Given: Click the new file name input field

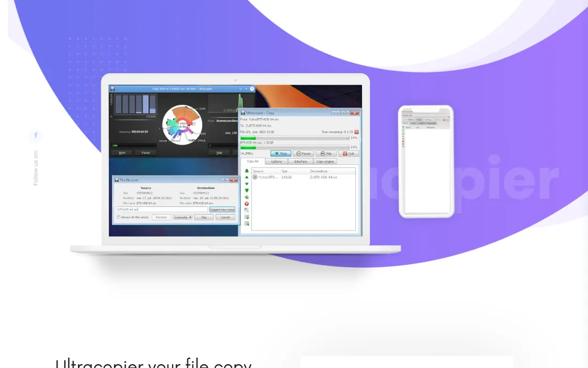Looking at the screenshot, I should click(x=162, y=209).
